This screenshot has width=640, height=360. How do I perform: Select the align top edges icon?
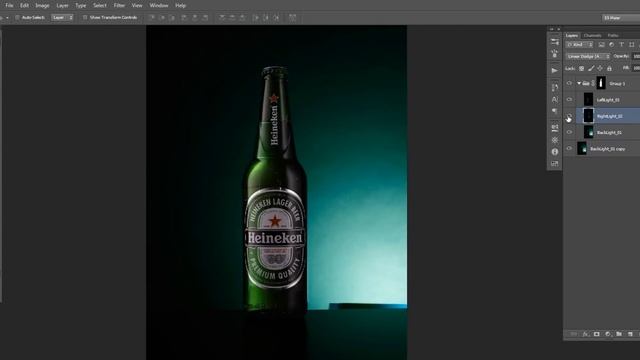[152, 18]
